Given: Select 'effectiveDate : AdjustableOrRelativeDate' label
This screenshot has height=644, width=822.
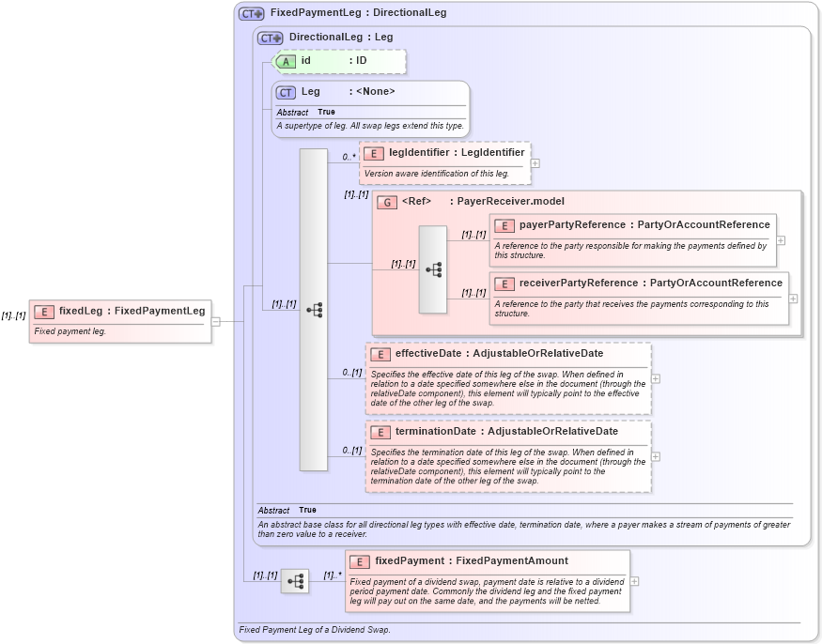Looking at the screenshot, I should [x=499, y=354].
